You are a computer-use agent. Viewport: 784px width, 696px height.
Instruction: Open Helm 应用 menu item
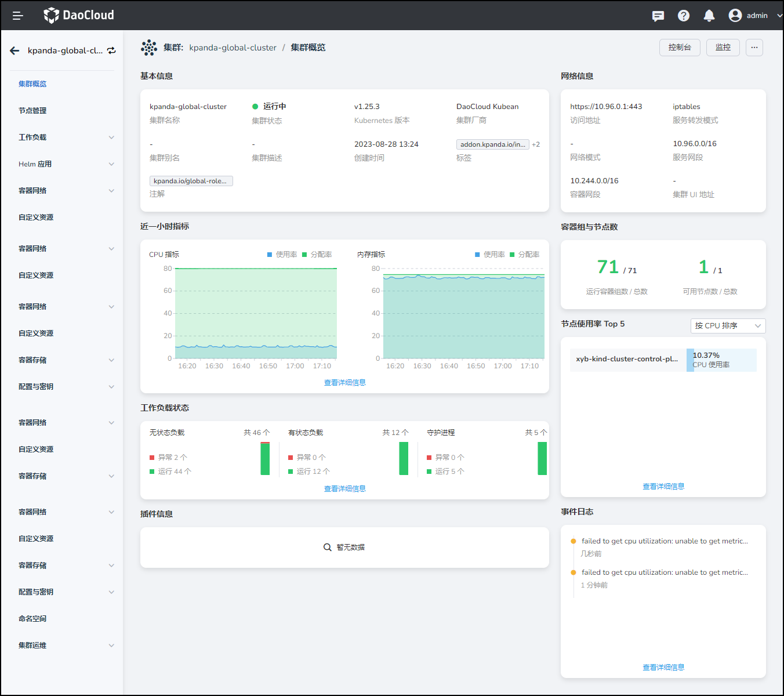(x=35, y=164)
